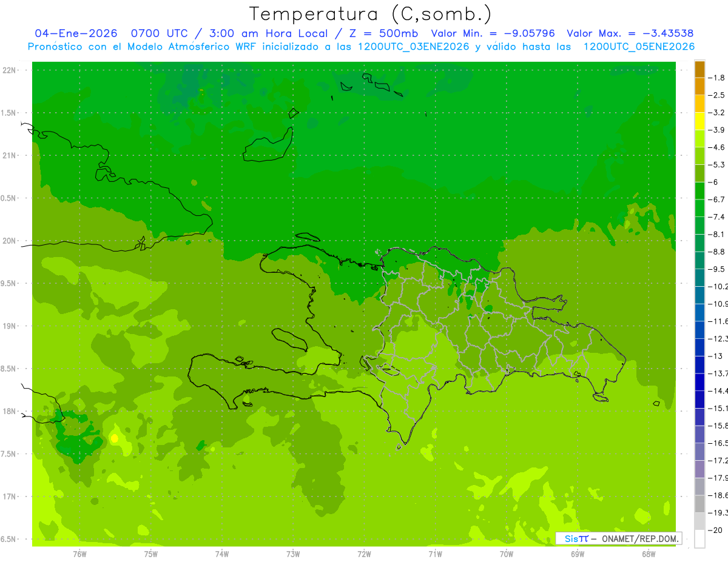The width and height of the screenshot is (728, 562).
Task: Click the gray legend swatch between -18.6 and -19.3
Action: click(x=699, y=504)
